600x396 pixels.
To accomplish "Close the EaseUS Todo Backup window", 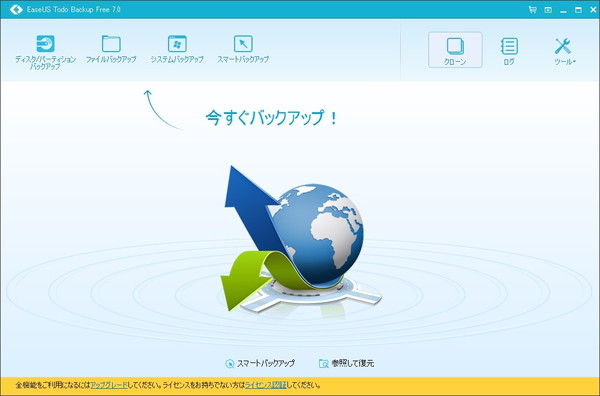I will point(593,10).
